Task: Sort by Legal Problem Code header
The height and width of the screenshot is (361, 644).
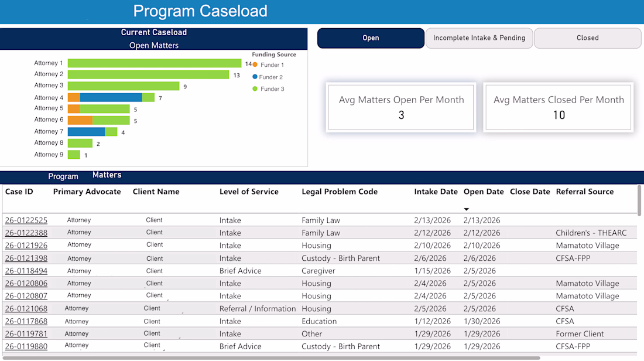Action: pyautogui.click(x=340, y=192)
